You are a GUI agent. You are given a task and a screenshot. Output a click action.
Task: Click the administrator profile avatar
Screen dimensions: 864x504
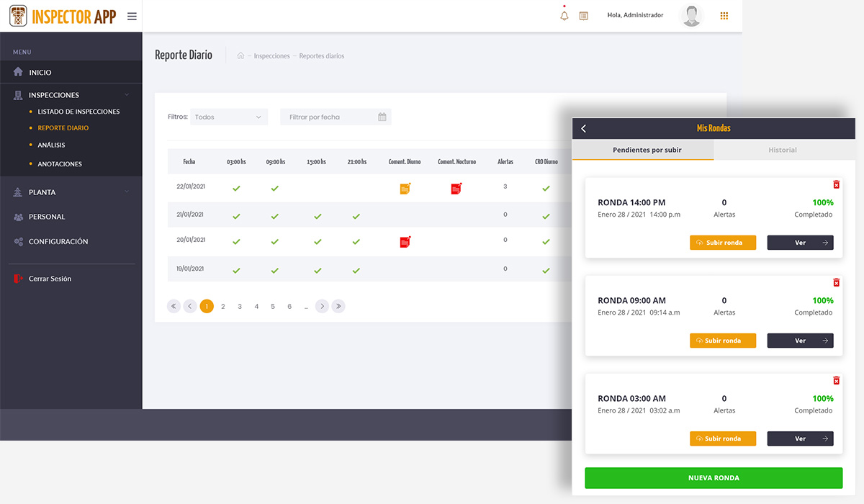[691, 16]
